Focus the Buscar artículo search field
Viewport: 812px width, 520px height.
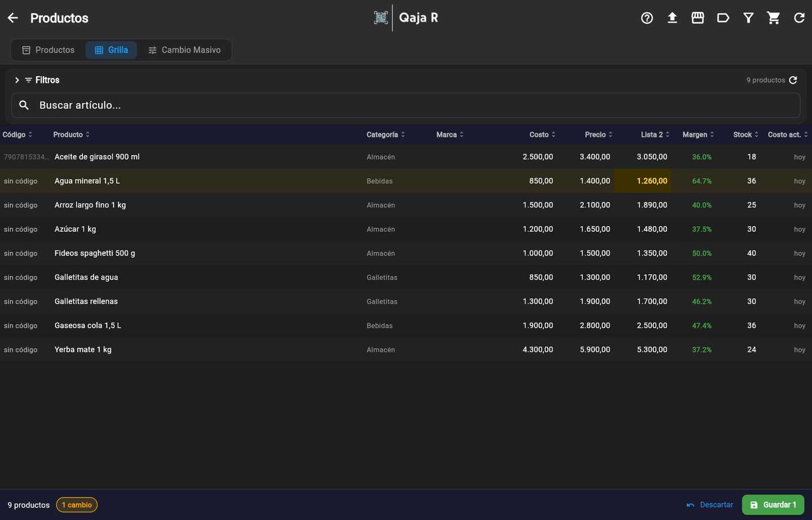(406, 105)
